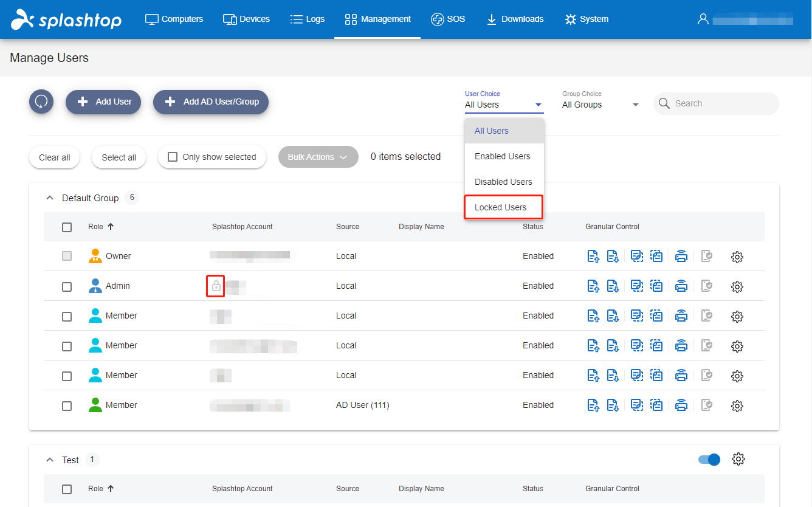Disable the toggle switch on the Test group

point(709,459)
